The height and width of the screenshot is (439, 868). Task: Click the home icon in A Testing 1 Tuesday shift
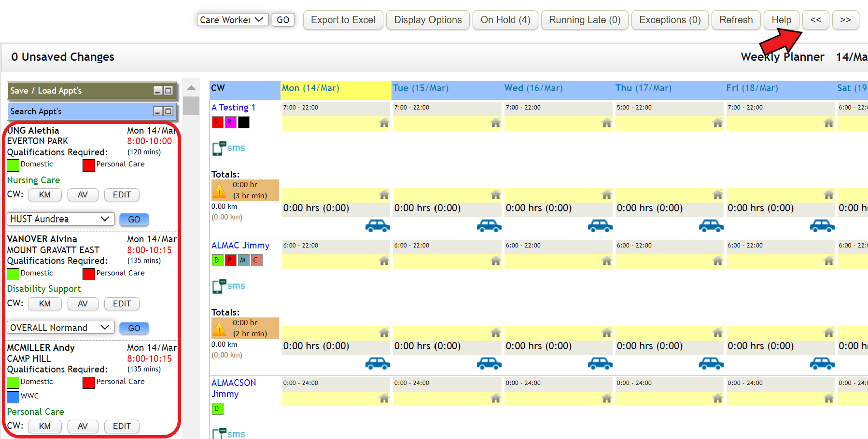495,123
